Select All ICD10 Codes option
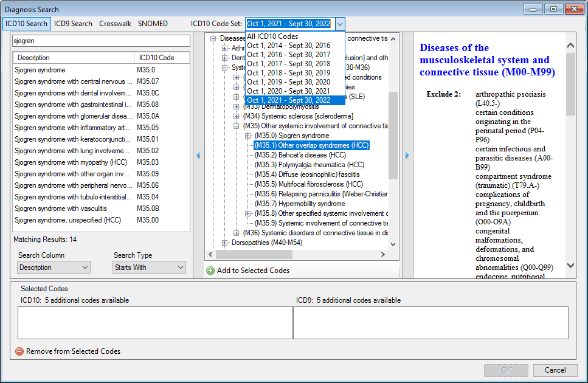This screenshot has width=588, height=383. pyautogui.click(x=272, y=36)
